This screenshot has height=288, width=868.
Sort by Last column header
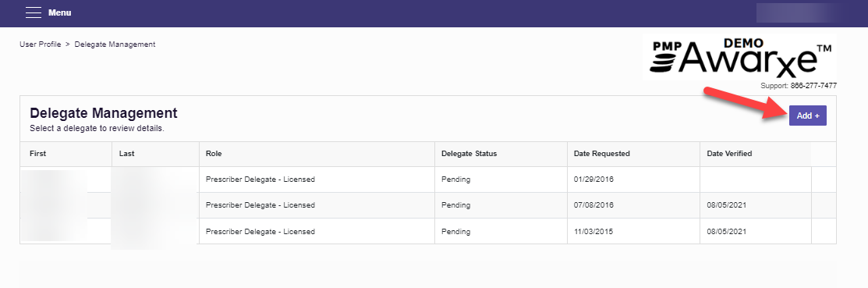point(155,154)
